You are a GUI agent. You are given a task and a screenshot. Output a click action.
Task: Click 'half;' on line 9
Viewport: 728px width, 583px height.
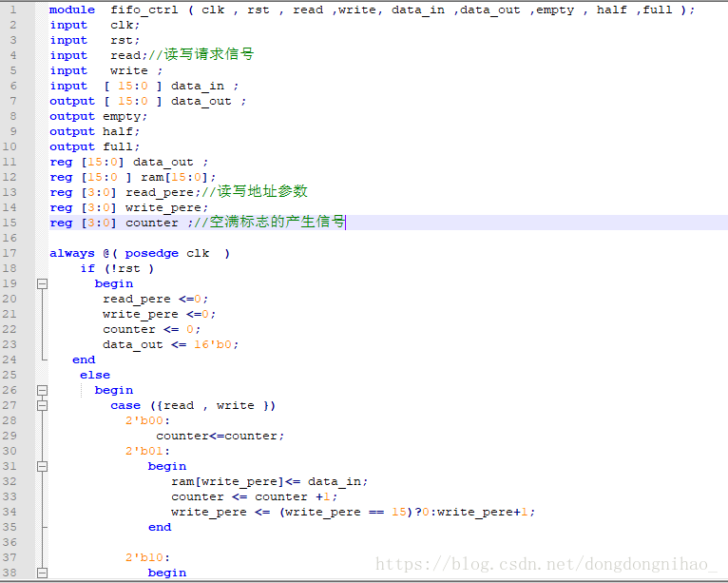point(122,131)
